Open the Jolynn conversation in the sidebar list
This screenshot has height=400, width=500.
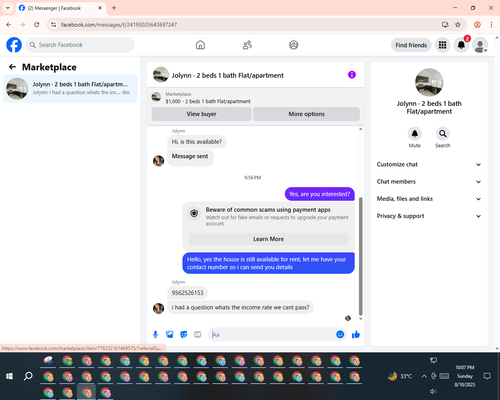pos(70,89)
